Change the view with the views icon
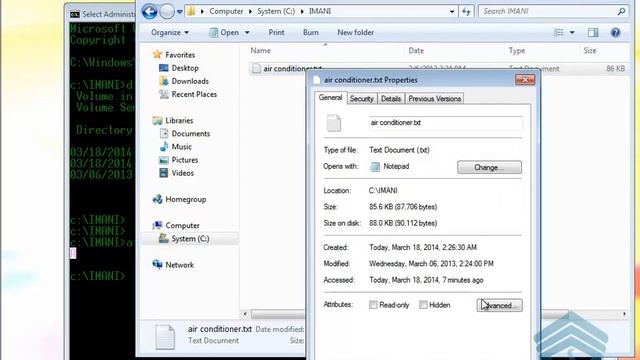640x360 pixels. pos(559,33)
